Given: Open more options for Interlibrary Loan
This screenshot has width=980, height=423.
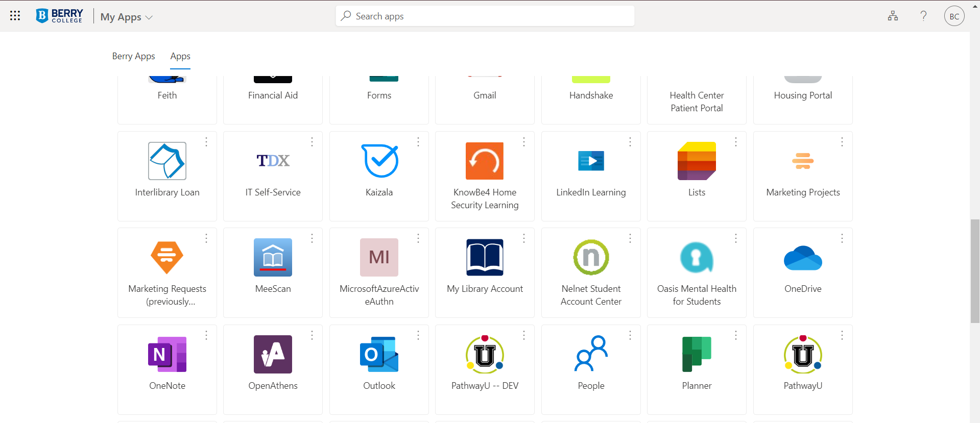Looking at the screenshot, I should [206, 142].
